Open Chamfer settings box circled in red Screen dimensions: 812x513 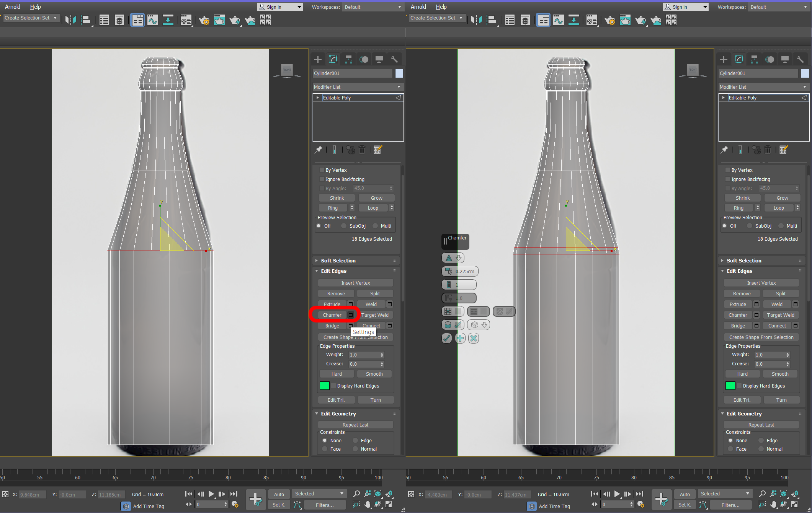pyautogui.click(x=350, y=315)
